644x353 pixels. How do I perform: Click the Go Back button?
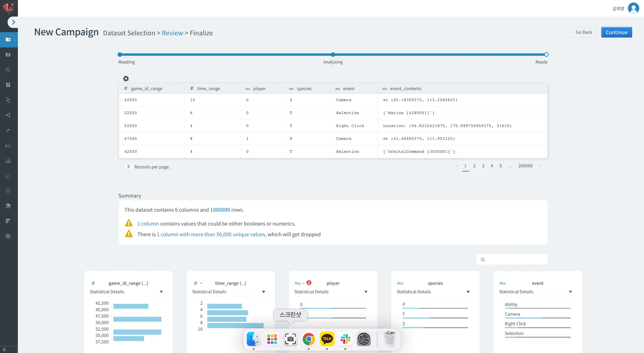(x=583, y=32)
